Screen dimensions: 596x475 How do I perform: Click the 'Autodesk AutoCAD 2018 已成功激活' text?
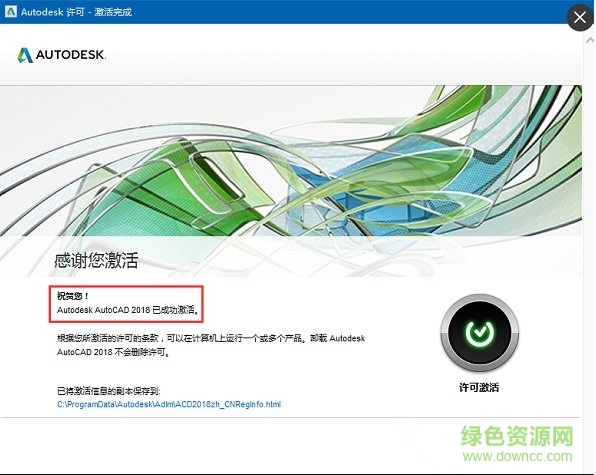point(128,310)
